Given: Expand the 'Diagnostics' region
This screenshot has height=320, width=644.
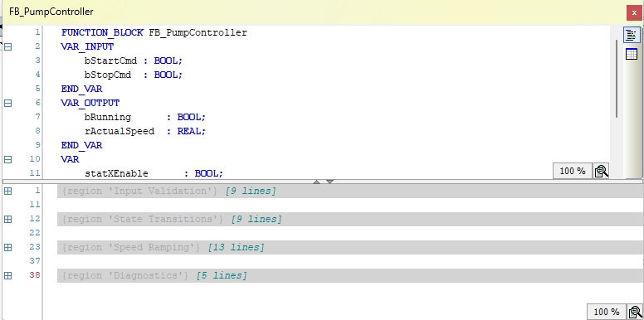Looking at the screenshot, I should tap(7, 276).
